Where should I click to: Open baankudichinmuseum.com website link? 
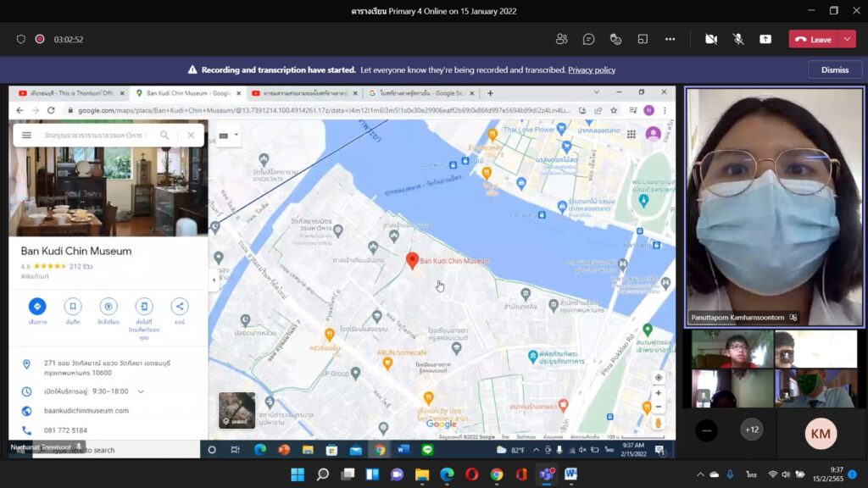click(86, 411)
